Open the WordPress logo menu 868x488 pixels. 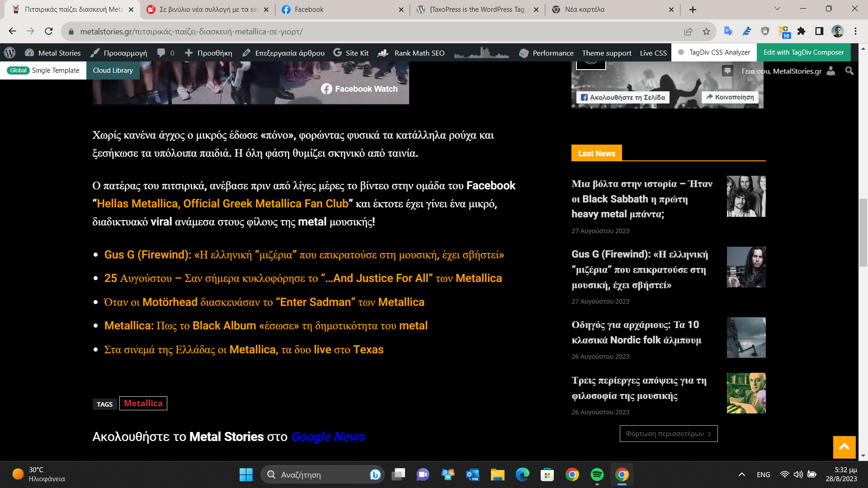coord(9,53)
